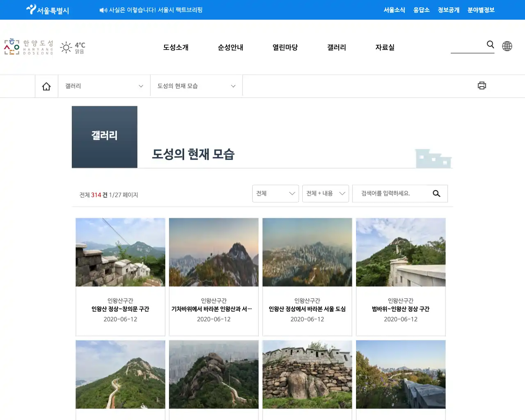Click the speaker icon next to fact briefing
The height and width of the screenshot is (420, 525).
(102, 10)
